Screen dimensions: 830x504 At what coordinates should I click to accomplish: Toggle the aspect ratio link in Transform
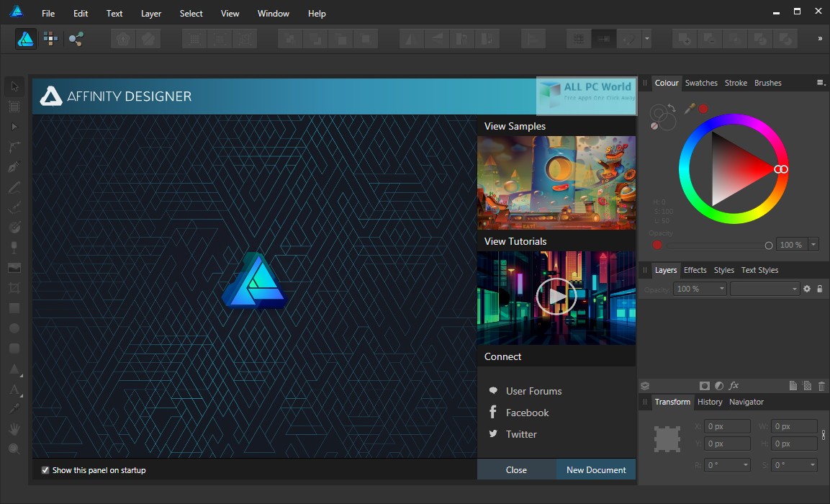[x=823, y=435]
